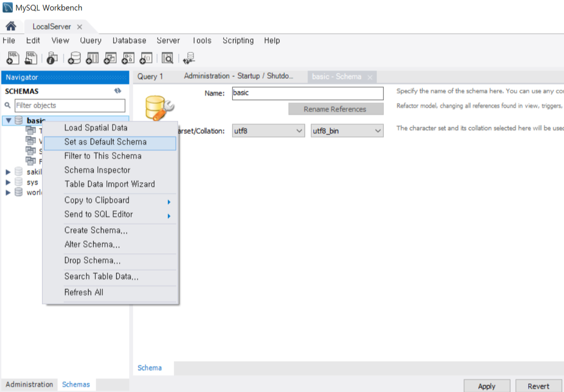The image size is (564, 392).
Task: Expand Copy to Clipboard submenu arrow
Action: coord(169,202)
